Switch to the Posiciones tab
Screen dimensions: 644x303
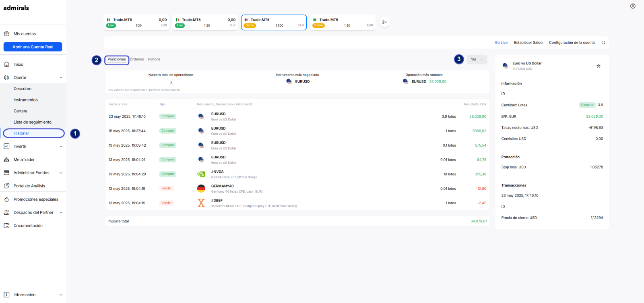point(117,60)
